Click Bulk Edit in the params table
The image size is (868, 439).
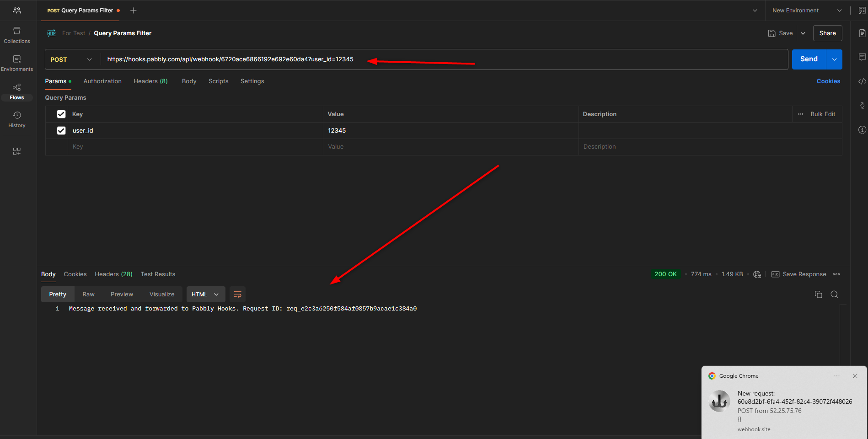(823, 114)
